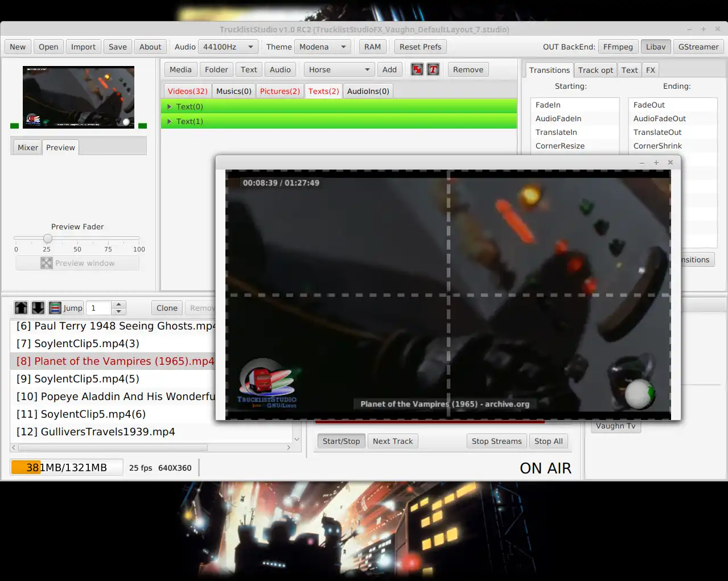
Task: Click the Jump number input field
Action: [x=99, y=308]
